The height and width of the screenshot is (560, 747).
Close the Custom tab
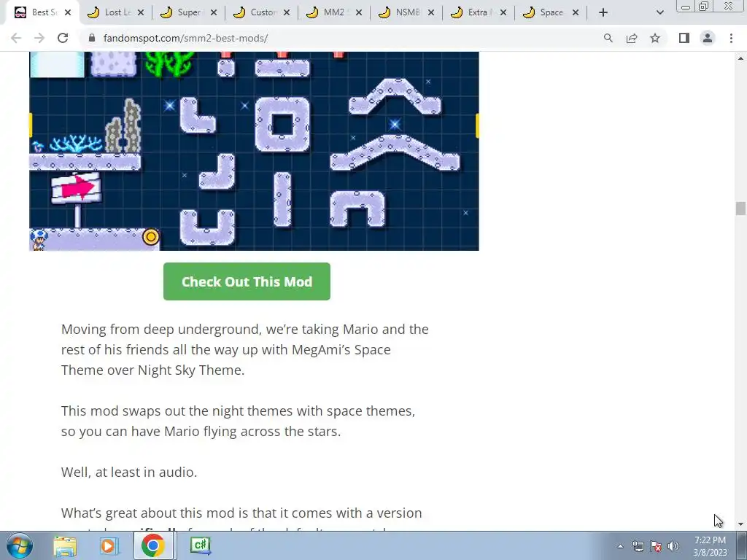point(286,12)
